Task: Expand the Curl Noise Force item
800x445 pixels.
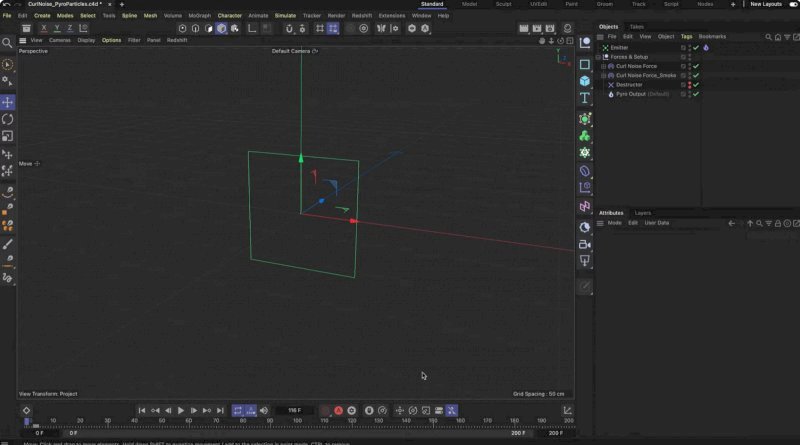Action: pos(604,66)
